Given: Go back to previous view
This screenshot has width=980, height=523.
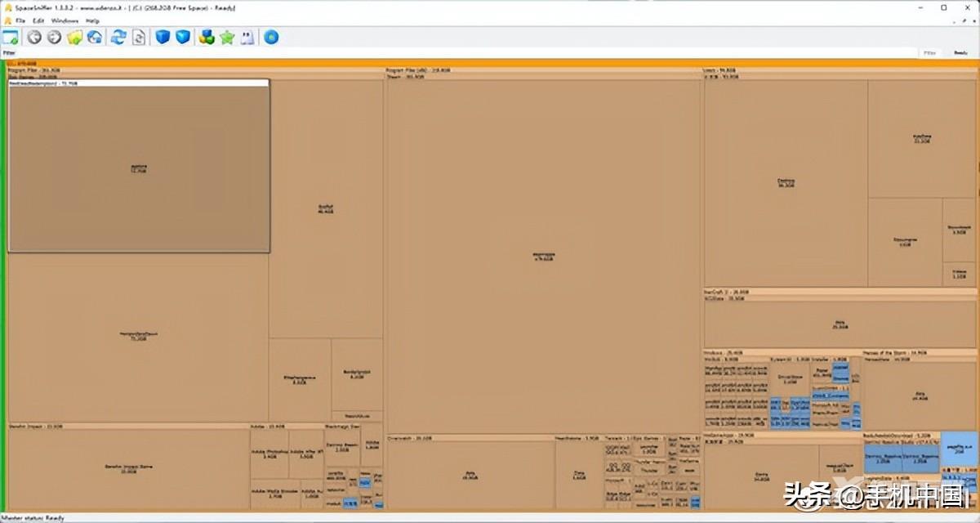Looking at the screenshot, I should (34, 37).
